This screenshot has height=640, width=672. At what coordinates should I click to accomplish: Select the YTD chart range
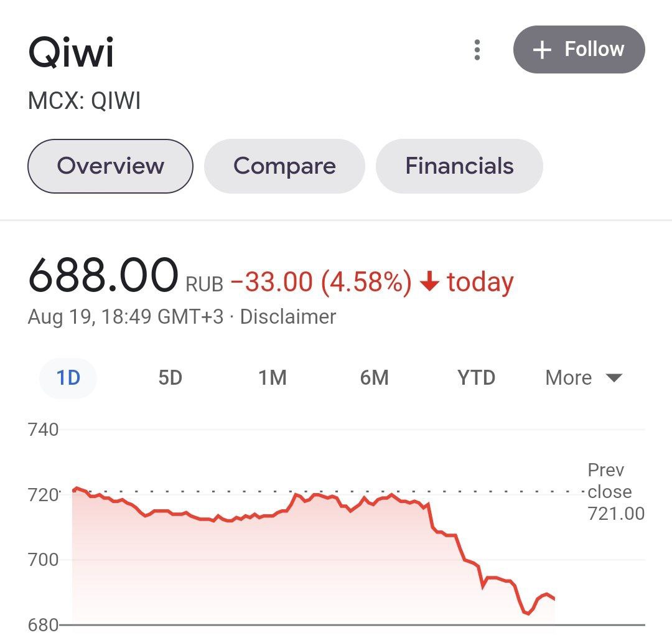[x=477, y=377]
